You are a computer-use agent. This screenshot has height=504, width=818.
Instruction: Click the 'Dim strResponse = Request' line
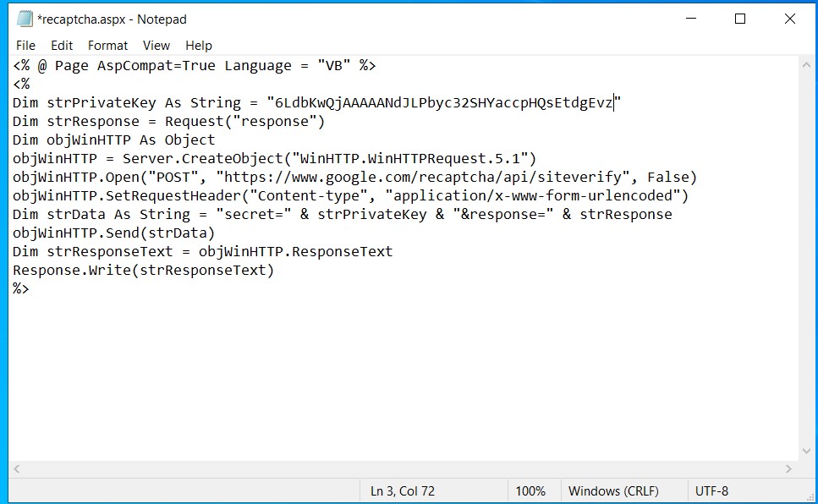pyautogui.click(x=168, y=122)
